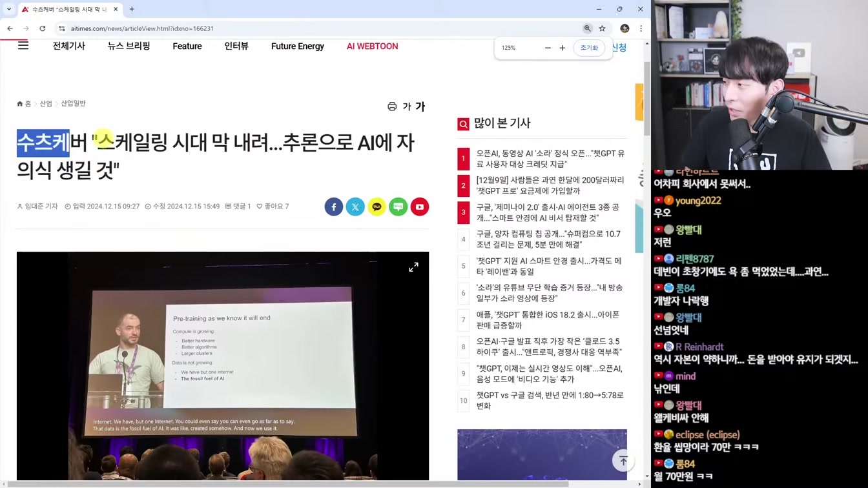Click the banner image below popular articles
The width and height of the screenshot is (868, 488).
[x=542, y=455]
